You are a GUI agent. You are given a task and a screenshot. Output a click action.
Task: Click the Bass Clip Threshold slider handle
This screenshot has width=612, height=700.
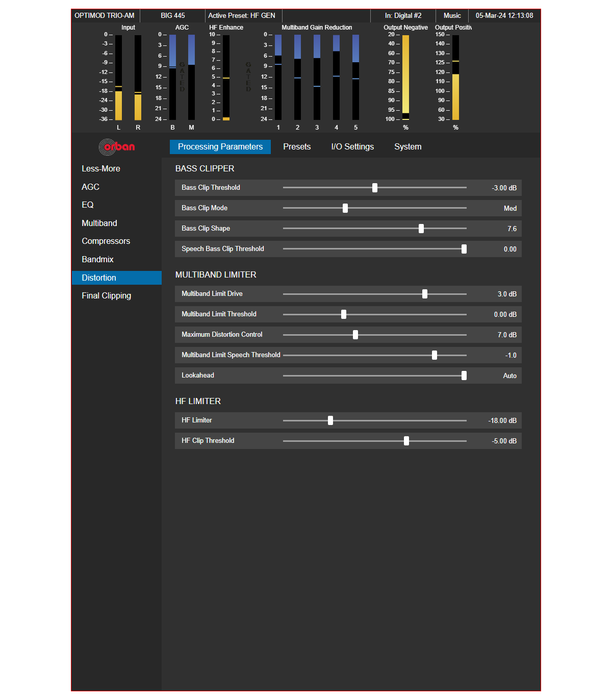point(375,188)
